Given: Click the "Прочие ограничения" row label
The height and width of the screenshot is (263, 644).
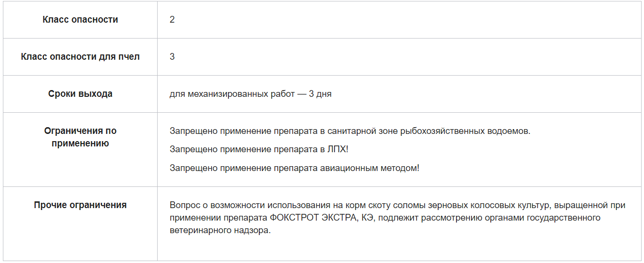Looking at the screenshot, I should click(80, 205).
